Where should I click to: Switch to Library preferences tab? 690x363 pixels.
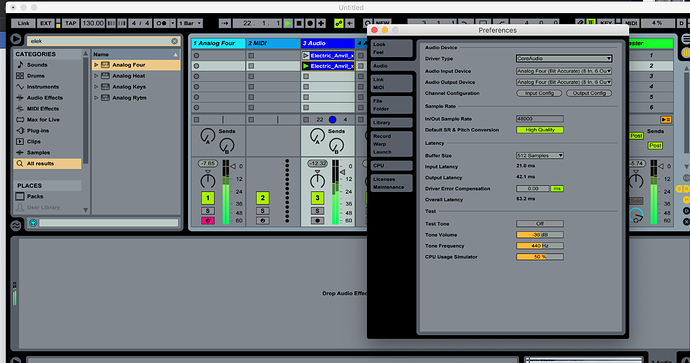point(391,123)
